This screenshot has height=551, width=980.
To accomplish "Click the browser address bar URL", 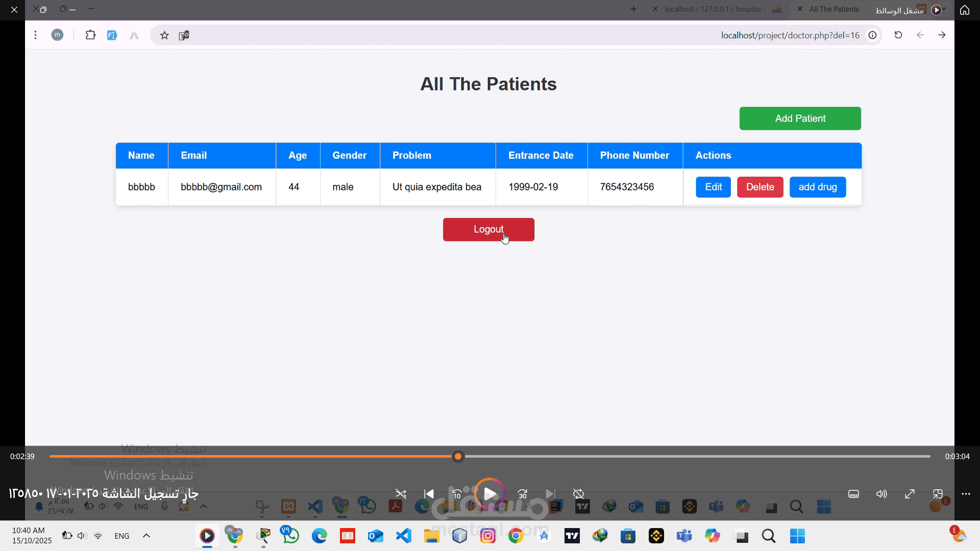I will pos(790,35).
